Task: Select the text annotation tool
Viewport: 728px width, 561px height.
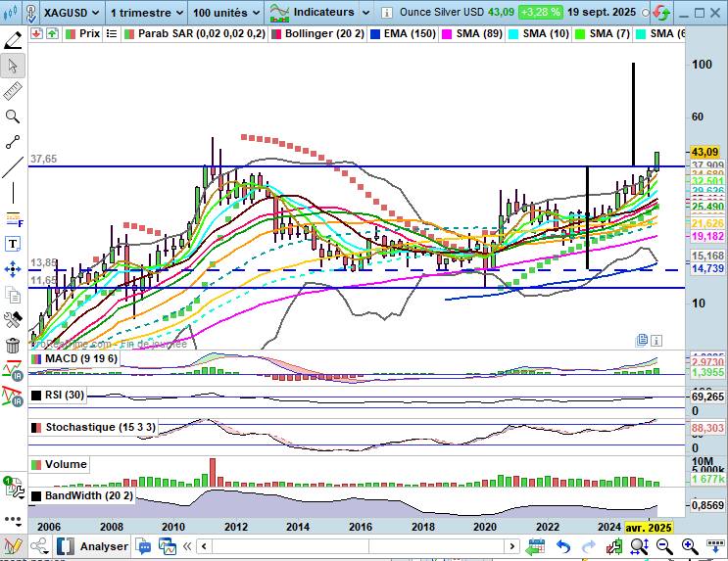Action: click(x=13, y=243)
